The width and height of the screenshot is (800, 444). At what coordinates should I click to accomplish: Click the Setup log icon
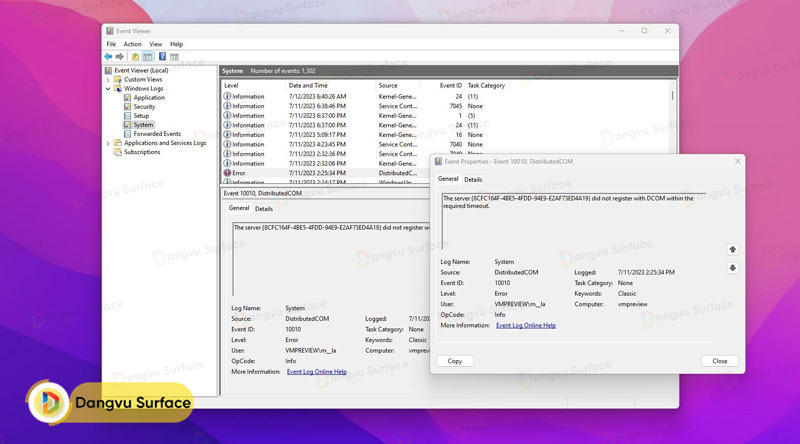[128, 116]
